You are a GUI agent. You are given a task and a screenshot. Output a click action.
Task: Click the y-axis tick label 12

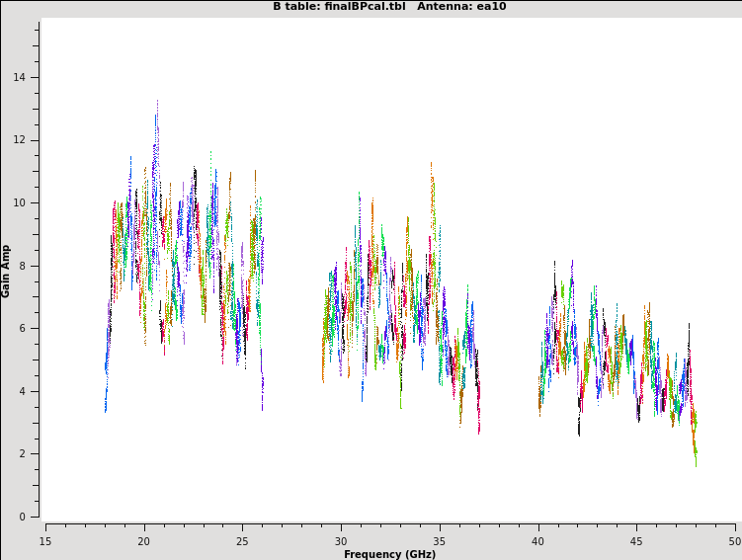point(21,140)
